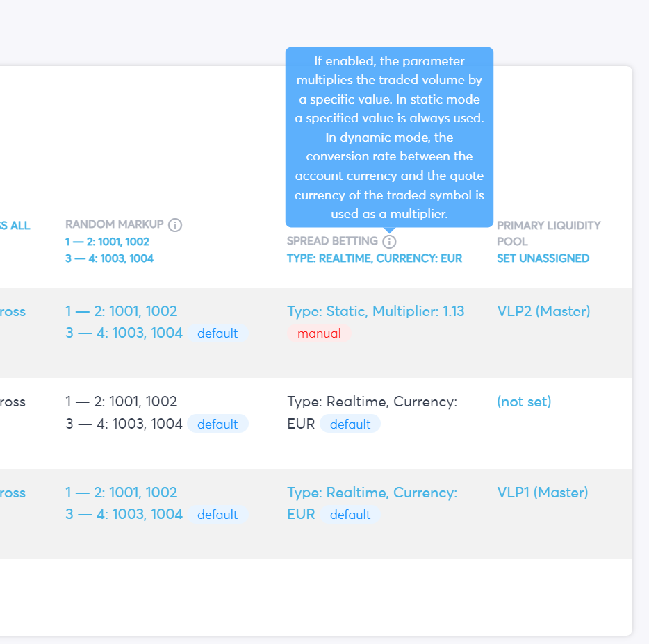Click header markup link '3 — 4: 1003, 1004'

point(109,258)
